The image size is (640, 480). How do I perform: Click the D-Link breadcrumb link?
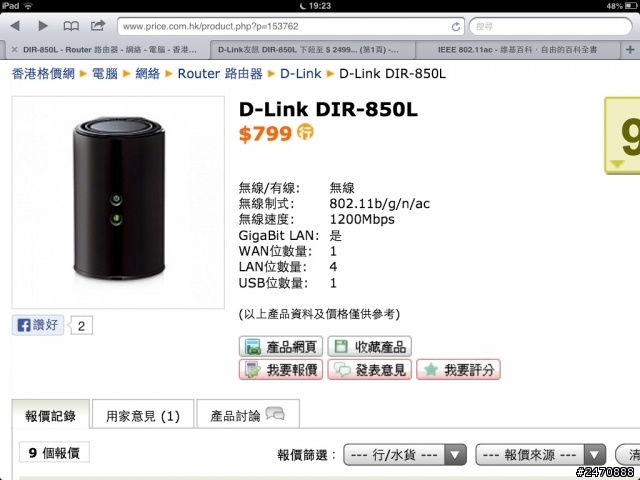pos(300,73)
